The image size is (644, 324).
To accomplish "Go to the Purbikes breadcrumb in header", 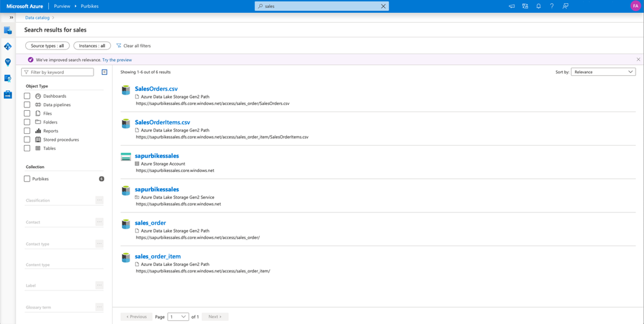I will (x=90, y=6).
